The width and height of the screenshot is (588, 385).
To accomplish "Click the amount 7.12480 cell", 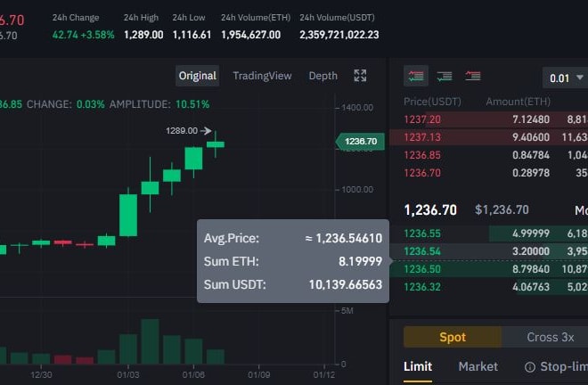I will tap(531, 119).
